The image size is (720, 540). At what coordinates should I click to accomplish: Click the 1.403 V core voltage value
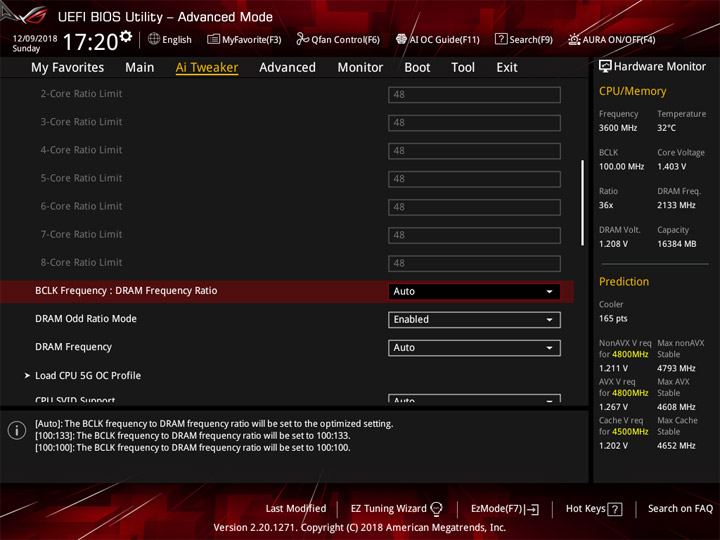click(x=671, y=167)
